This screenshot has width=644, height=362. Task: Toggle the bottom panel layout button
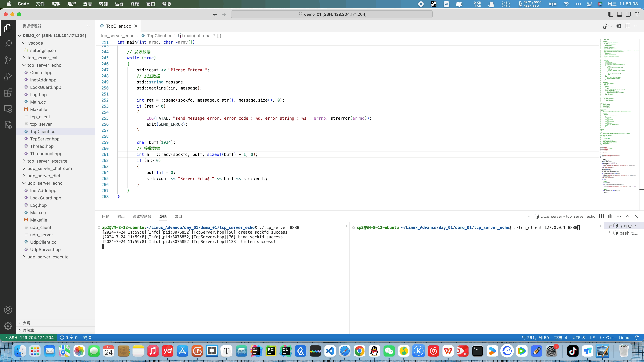pyautogui.click(x=620, y=14)
